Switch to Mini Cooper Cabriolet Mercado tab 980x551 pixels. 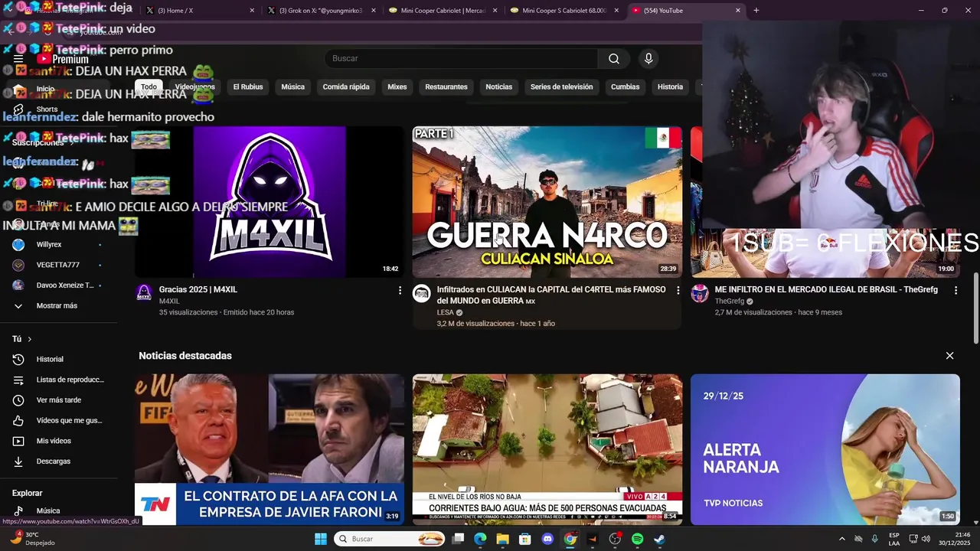coord(443,11)
